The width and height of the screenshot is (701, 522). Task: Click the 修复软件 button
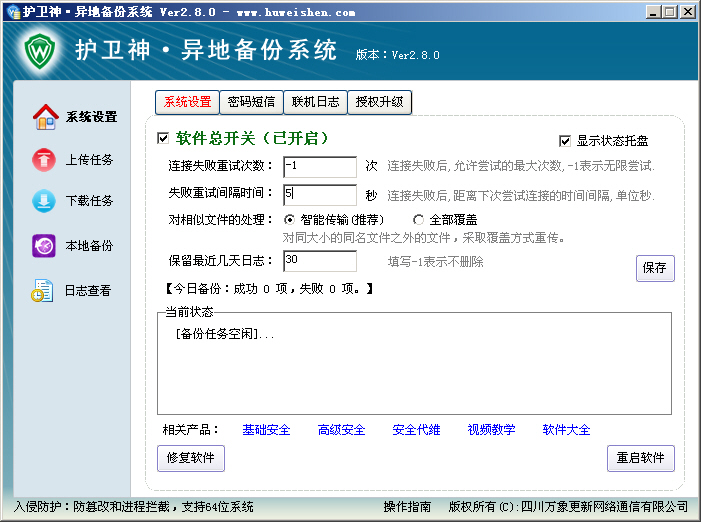click(x=190, y=458)
